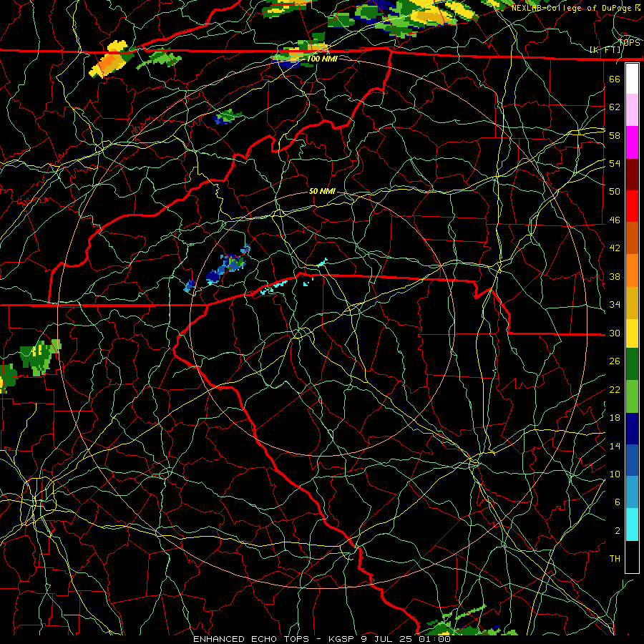Screen dimensions: 644x644
Task: Click the "10" legend value
Action: 615,474
